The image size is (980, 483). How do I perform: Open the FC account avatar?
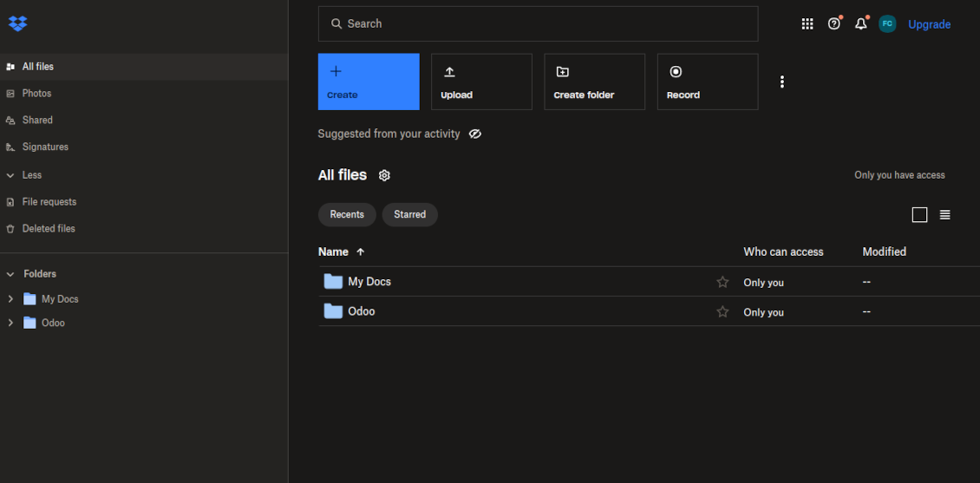coord(887,23)
